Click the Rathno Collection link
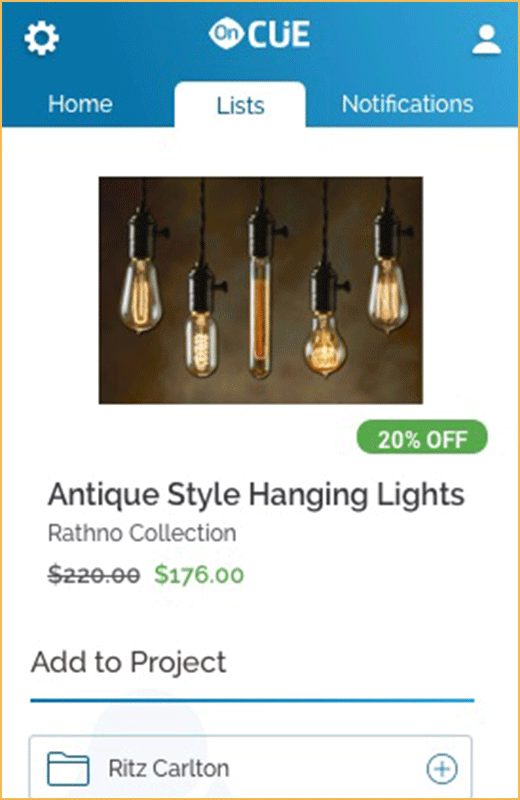 (x=142, y=533)
